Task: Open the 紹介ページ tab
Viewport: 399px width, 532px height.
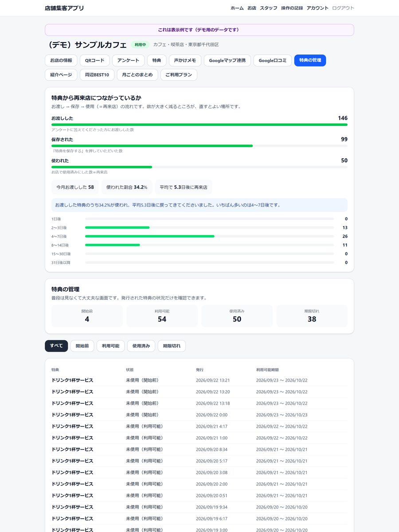Action: tap(61, 75)
